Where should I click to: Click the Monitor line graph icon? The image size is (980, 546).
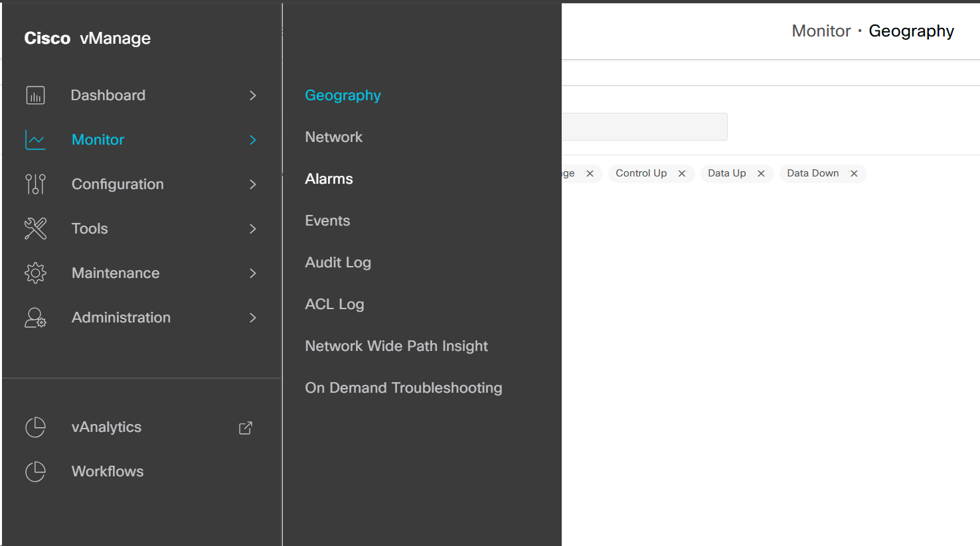35,140
